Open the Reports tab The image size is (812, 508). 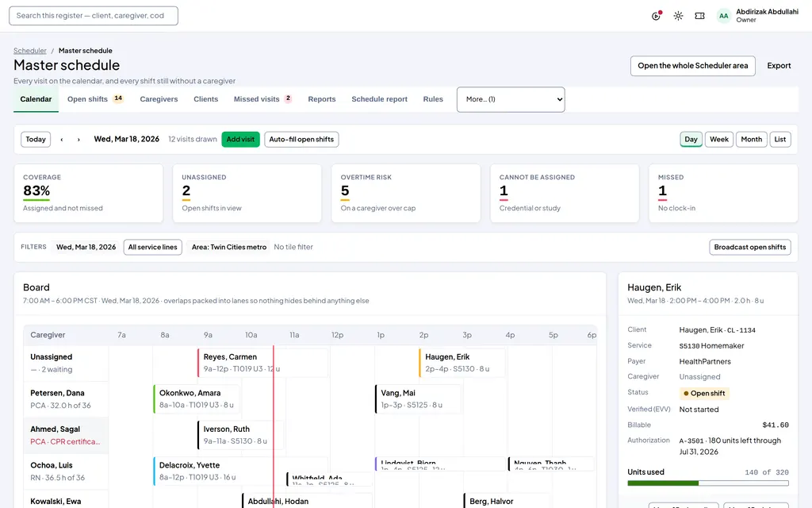click(322, 99)
